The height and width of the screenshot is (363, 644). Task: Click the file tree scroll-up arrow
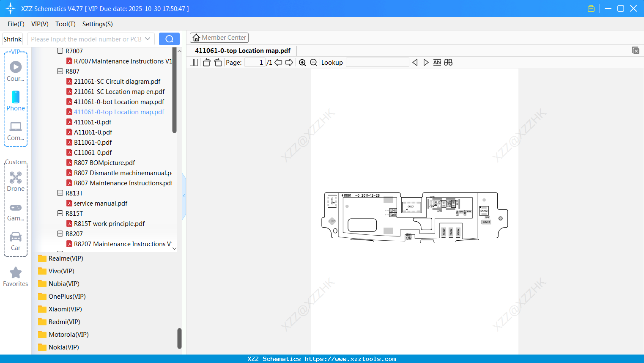click(179, 51)
